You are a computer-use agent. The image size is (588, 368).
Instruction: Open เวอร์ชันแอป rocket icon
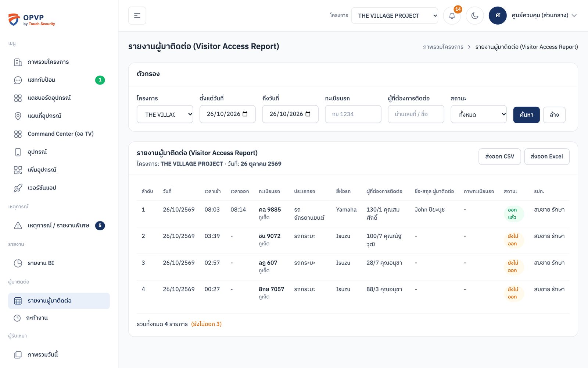(18, 188)
